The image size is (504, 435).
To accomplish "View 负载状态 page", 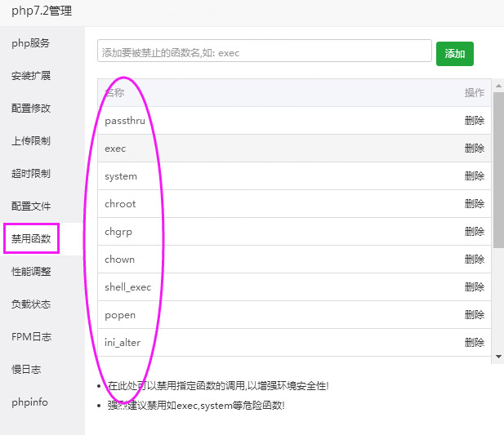I will point(31,304).
